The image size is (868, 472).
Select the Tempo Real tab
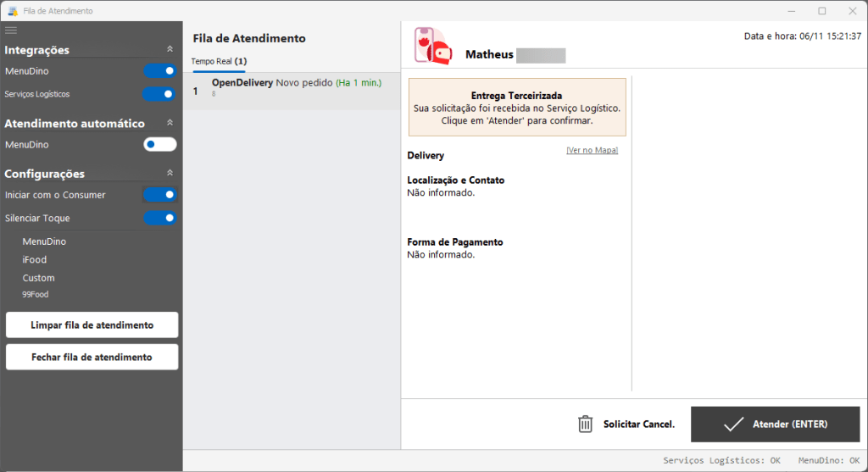click(x=219, y=62)
